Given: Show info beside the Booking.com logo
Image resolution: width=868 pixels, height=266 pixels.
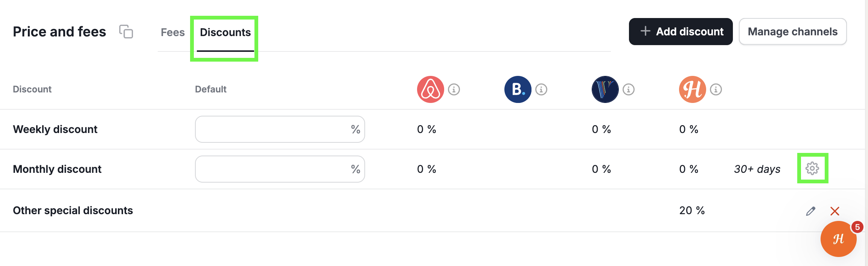Looking at the screenshot, I should [541, 89].
